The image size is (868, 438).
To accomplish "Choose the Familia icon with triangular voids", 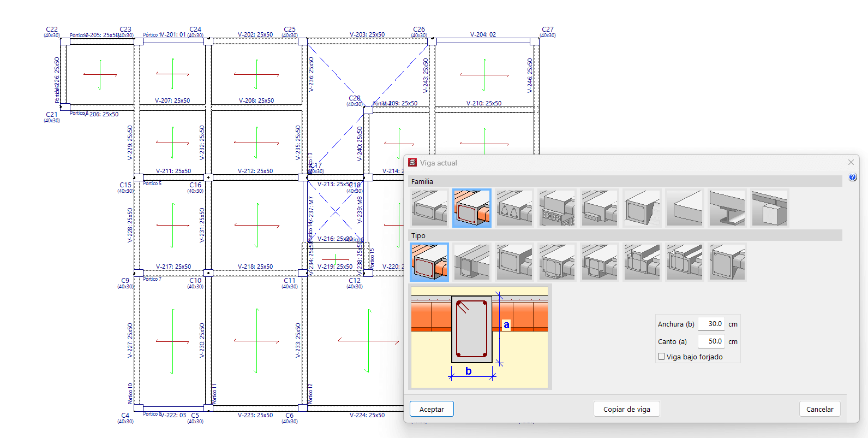I will [x=514, y=208].
